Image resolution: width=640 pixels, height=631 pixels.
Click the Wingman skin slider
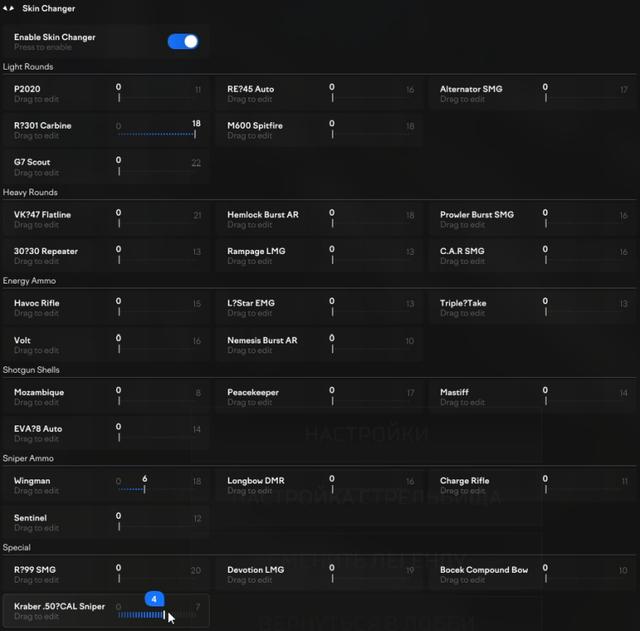[x=158, y=490]
